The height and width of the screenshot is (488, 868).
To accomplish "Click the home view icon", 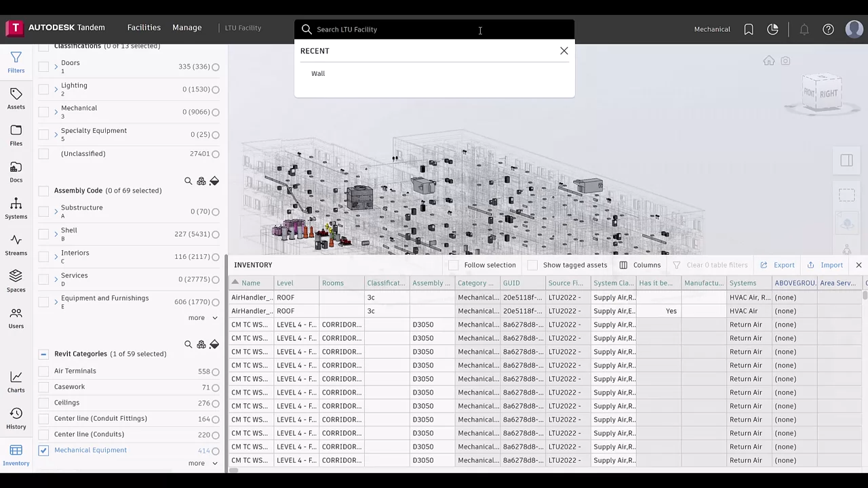I will (768, 61).
